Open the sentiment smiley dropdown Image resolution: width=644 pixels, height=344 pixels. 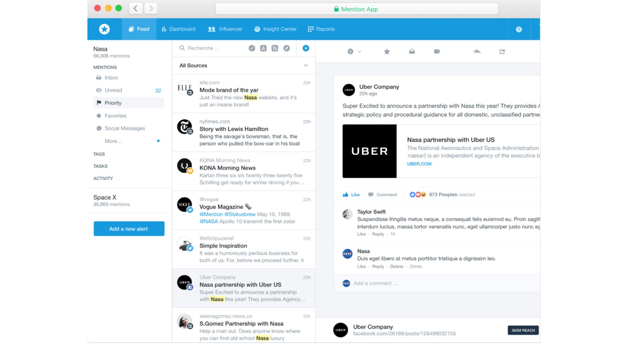[354, 51]
